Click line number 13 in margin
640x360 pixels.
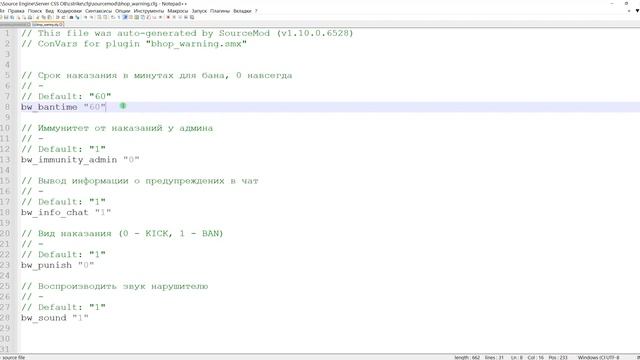click(x=5, y=160)
